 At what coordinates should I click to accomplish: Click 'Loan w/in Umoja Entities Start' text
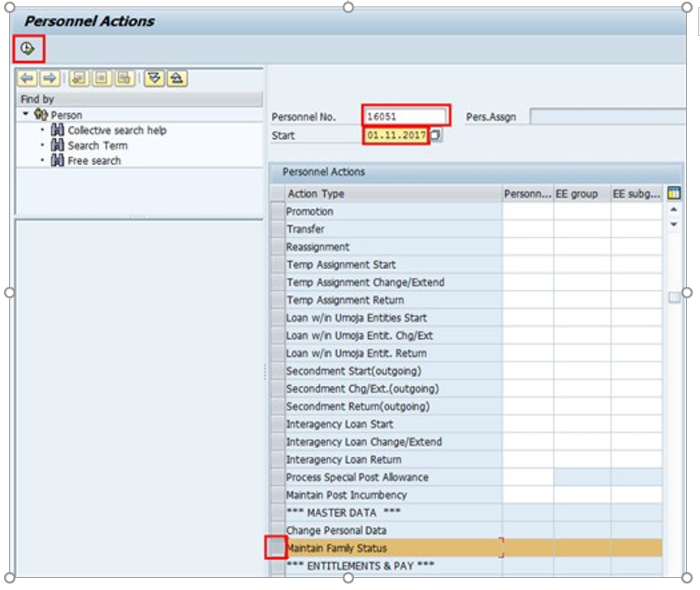(356, 318)
